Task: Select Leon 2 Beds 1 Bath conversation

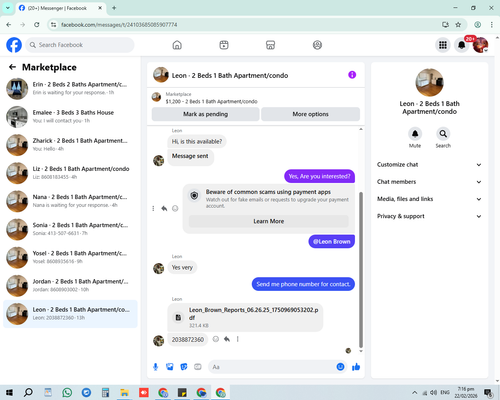Action: coord(70,314)
